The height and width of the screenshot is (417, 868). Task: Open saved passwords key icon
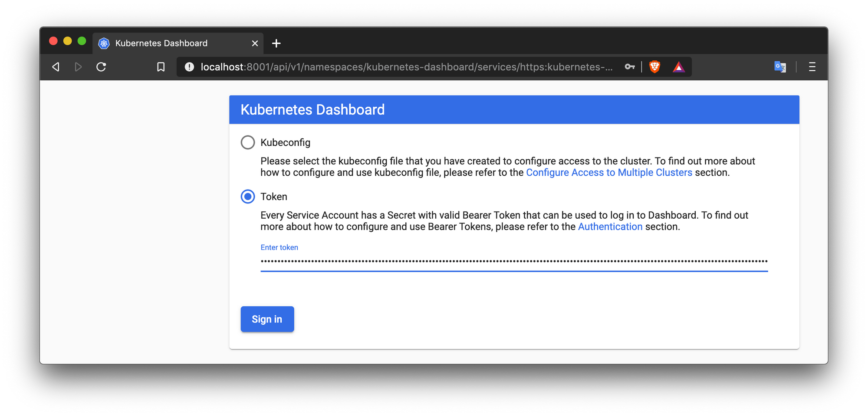coord(630,67)
